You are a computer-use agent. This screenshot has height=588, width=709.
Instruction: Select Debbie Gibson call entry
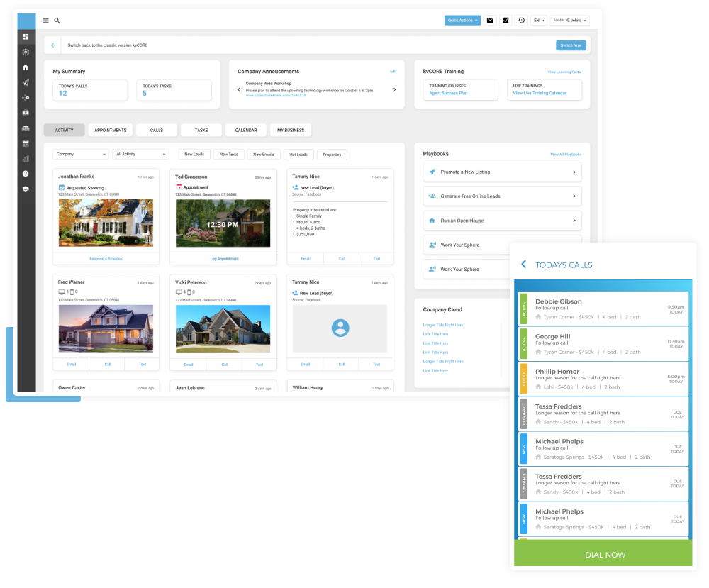[x=603, y=309]
